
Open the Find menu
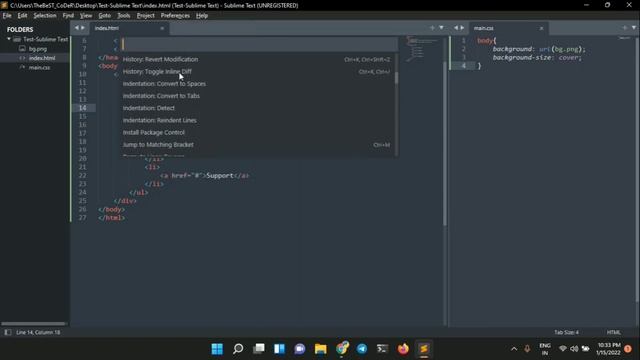click(68, 16)
